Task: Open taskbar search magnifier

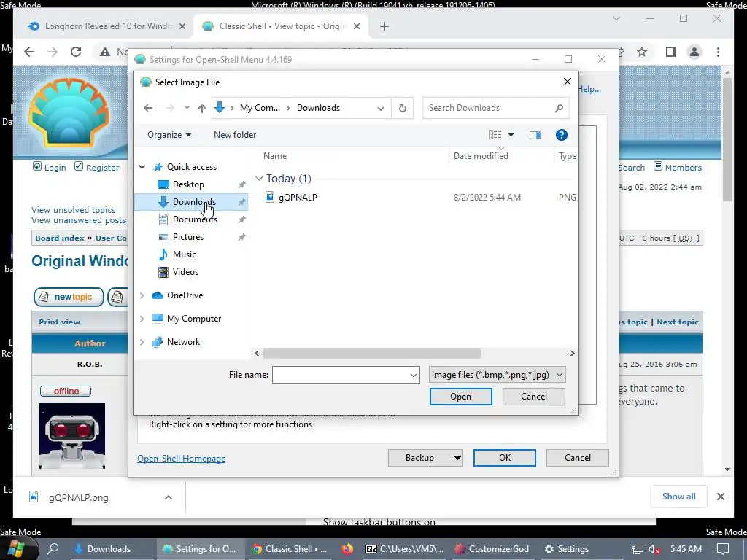Action: [53, 549]
